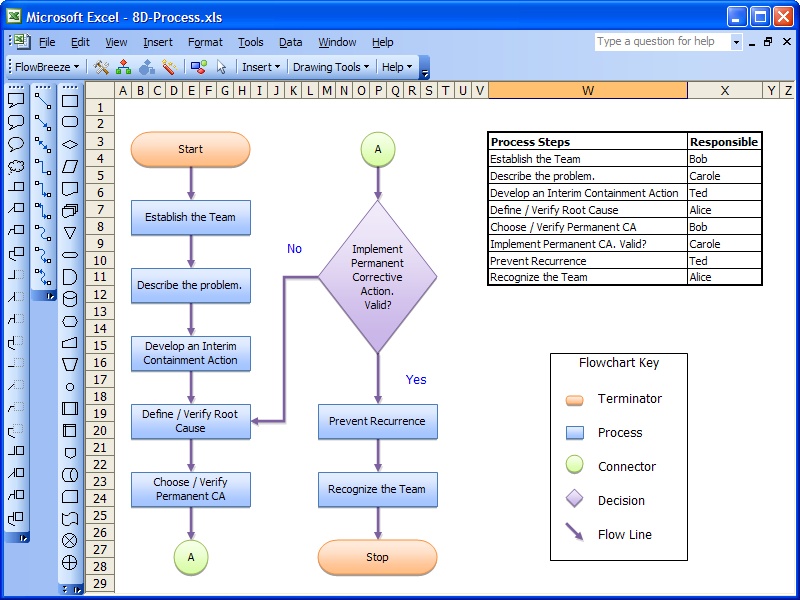The image size is (800, 600).
Task: Select the Prevent Recurrence process box
Action: (x=377, y=421)
